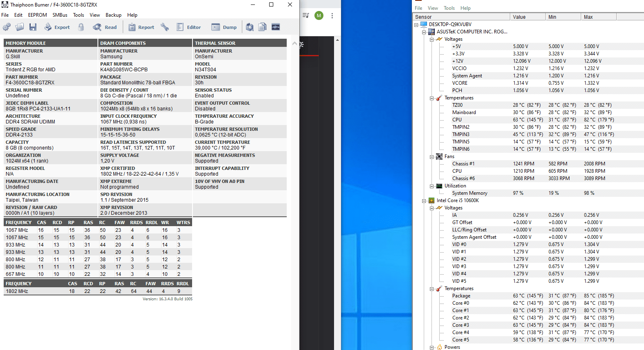Open file with the folder icon in toolbar
The height and width of the screenshot is (350, 644).
pos(20,27)
